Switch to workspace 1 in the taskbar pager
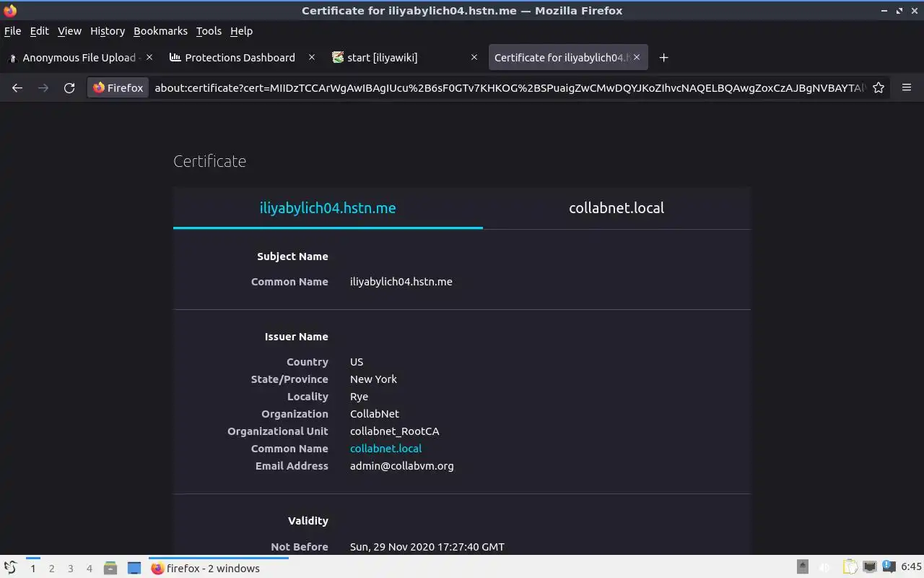This screenshot has height=578, width=924. [x=32, y=569]
